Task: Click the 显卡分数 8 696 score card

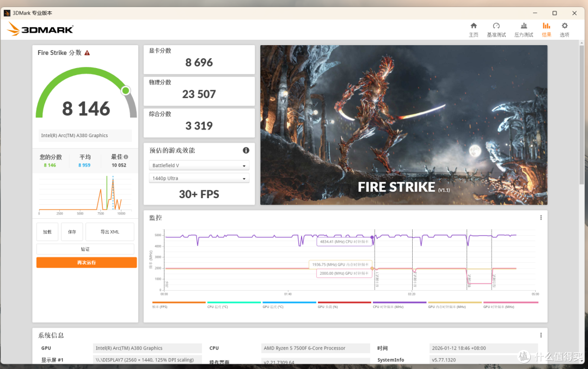Action: tap(199, 60)
